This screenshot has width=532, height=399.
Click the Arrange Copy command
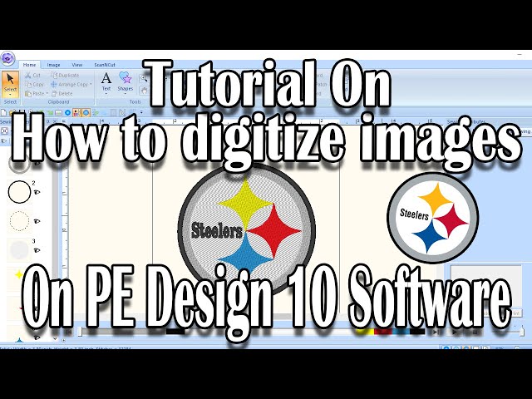[x=69, y=84]
